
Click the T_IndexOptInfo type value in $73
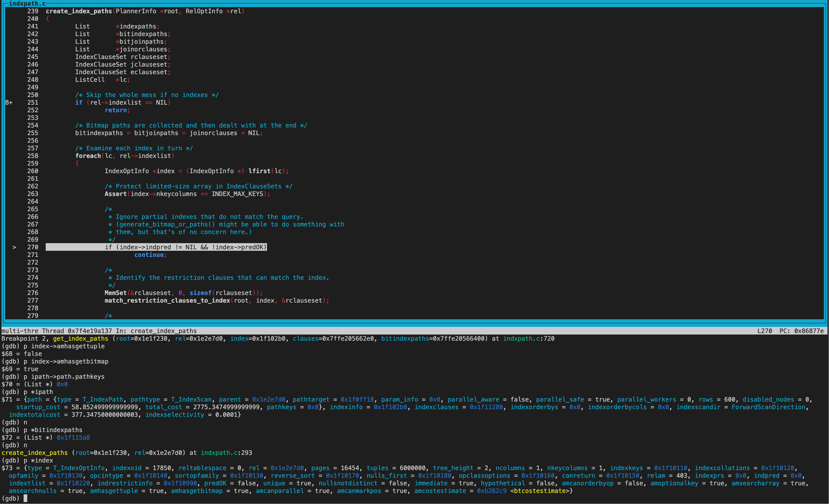pyautogui.click(x=79, y=468)
